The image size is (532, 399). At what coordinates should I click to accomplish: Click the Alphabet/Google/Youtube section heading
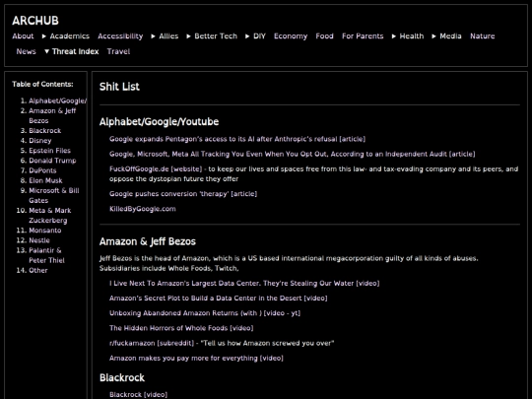159,121
